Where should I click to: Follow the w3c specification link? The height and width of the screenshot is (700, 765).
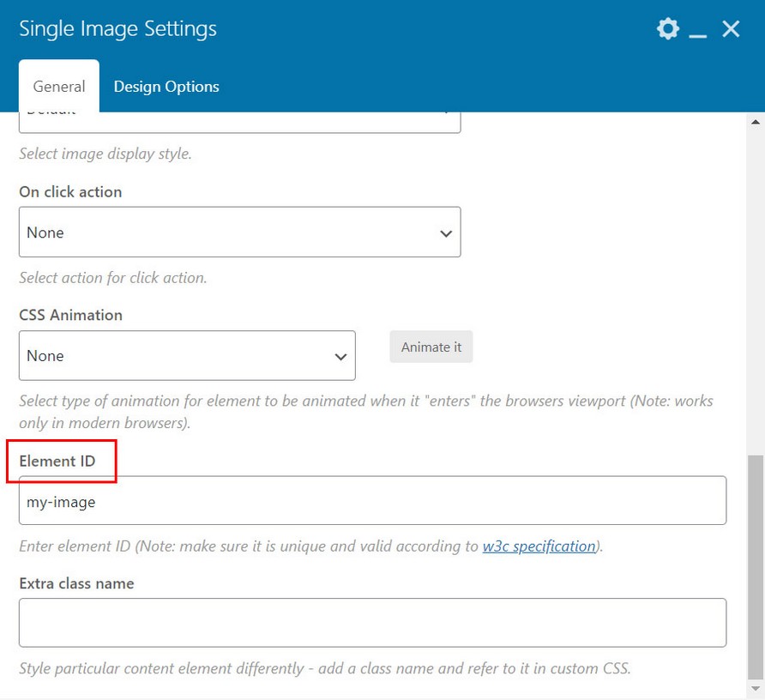click(539, 546)
